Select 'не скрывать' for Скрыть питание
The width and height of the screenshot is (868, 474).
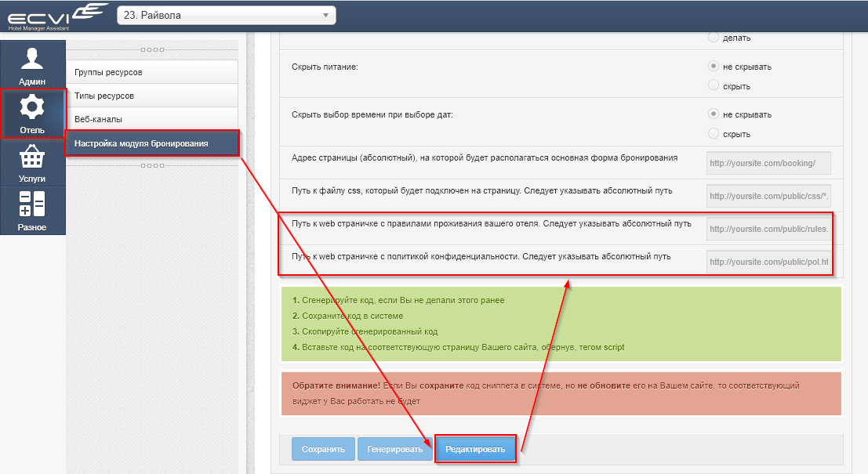tap(714, 67)
